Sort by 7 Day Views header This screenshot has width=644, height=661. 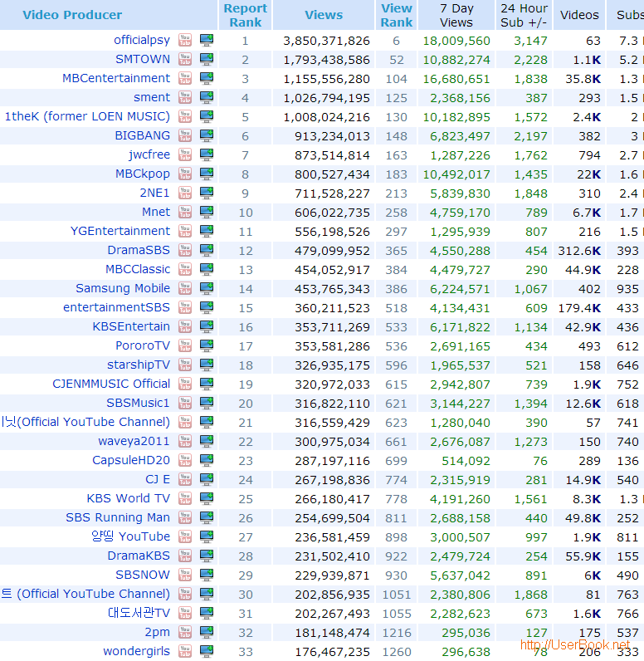456,15
